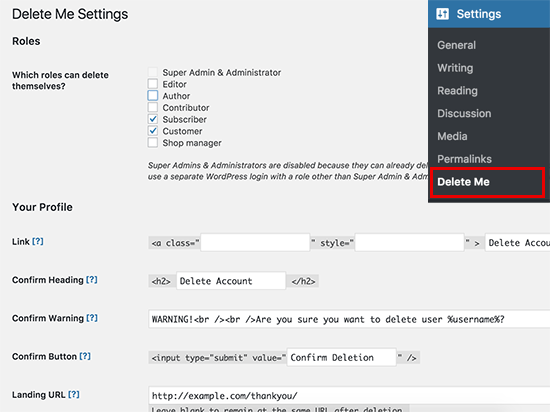Click the Settings sliders icon

pos(442,14)
